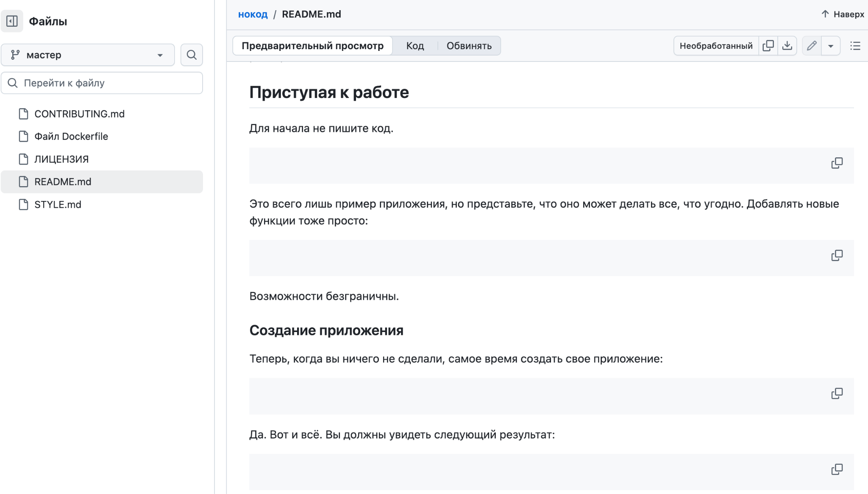Copy the raw file path icon
This screenshot has width=868, height=494.
(768, 45)
